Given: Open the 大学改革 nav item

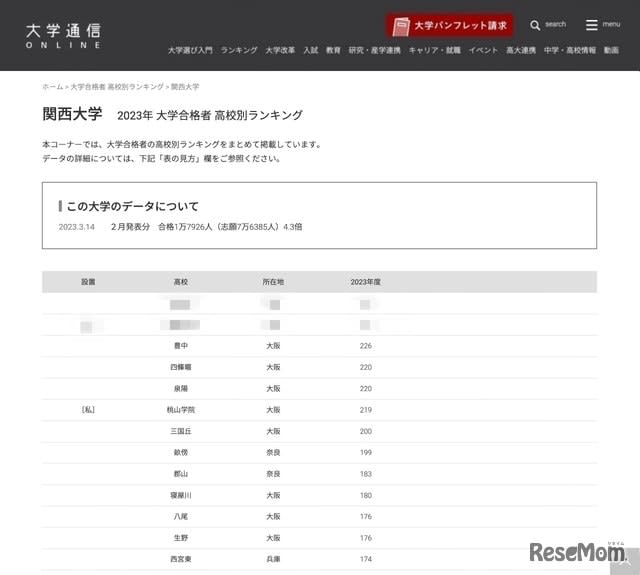Looking at the screenshot, I should pyautogui.click(x=280, y=50).
